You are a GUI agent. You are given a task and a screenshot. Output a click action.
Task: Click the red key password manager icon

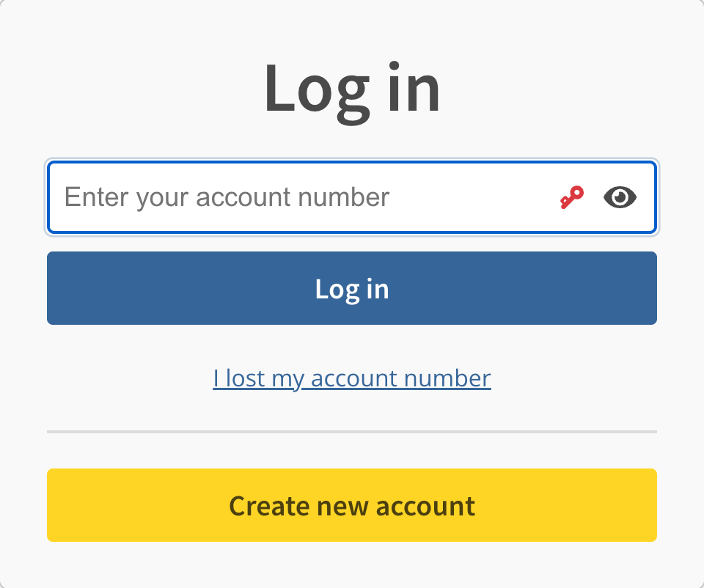pos(572,197)
